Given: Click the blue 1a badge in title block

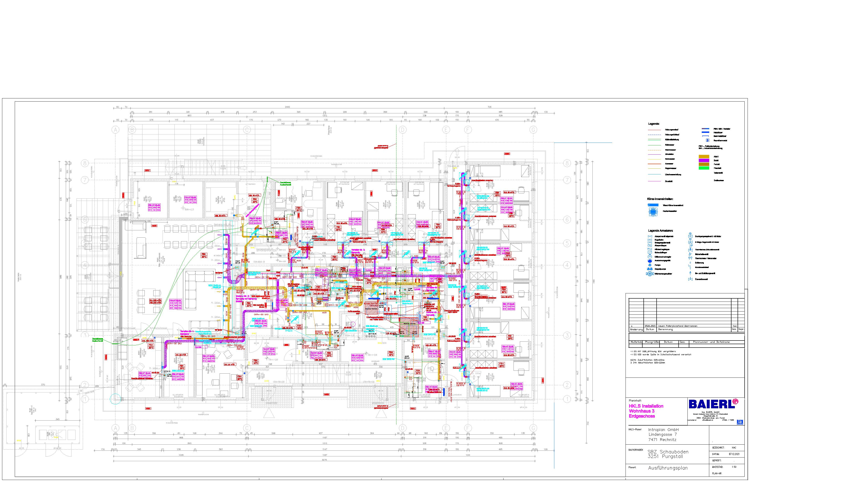Looking at the screenshot, I should point(740,422).
